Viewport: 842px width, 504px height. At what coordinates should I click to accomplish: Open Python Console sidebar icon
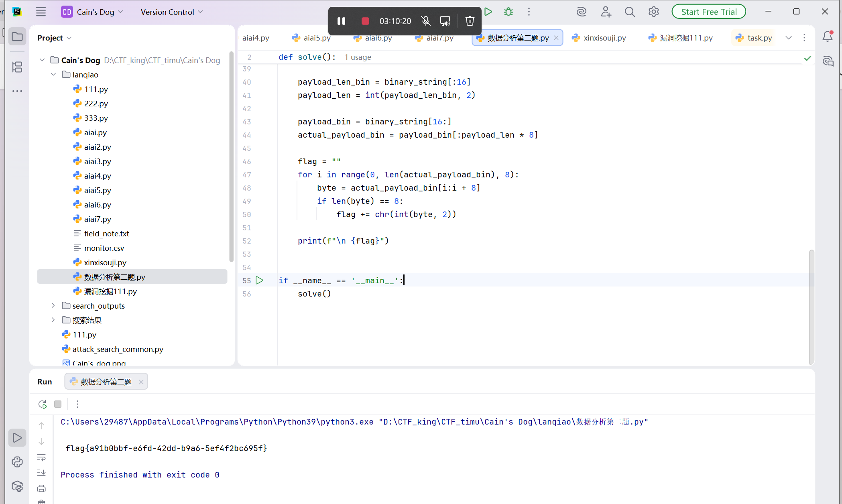click(17, 462)
